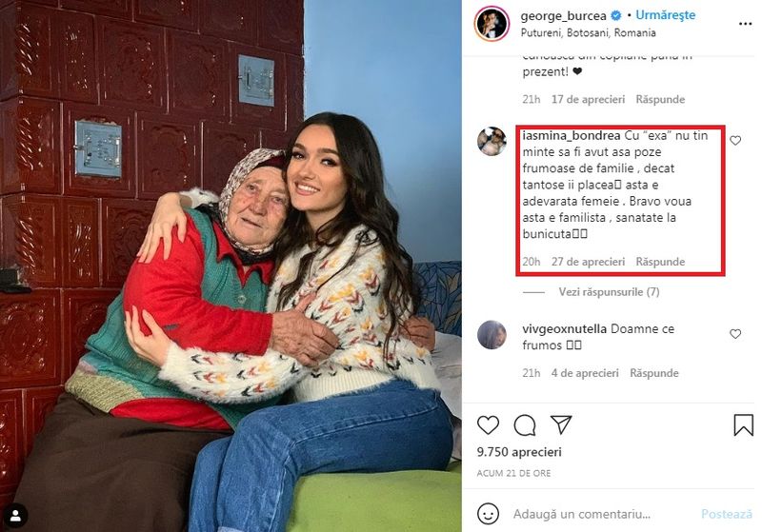
Task: Reply to iasmina_bondrea's comment
Action: [660, 262]
